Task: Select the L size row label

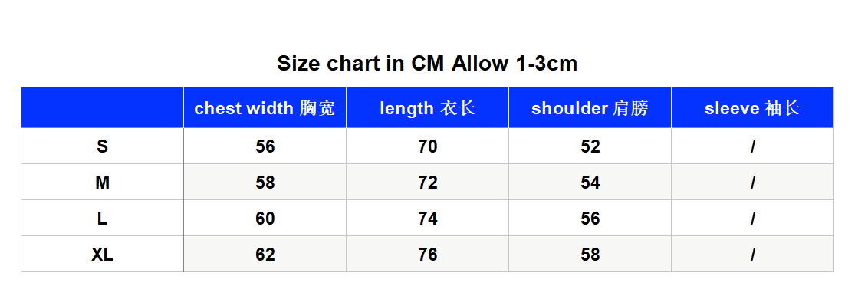Action: pos(103,218)
